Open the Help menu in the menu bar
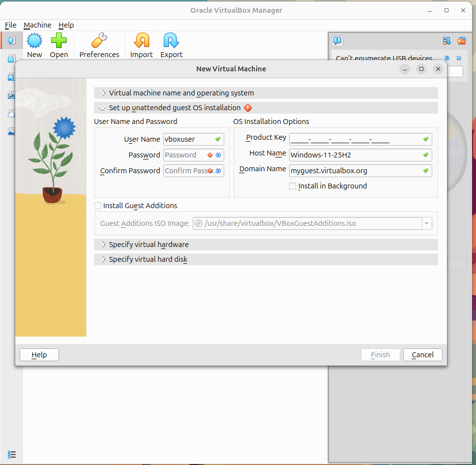 pyautogui.click(x=66, y=25)
